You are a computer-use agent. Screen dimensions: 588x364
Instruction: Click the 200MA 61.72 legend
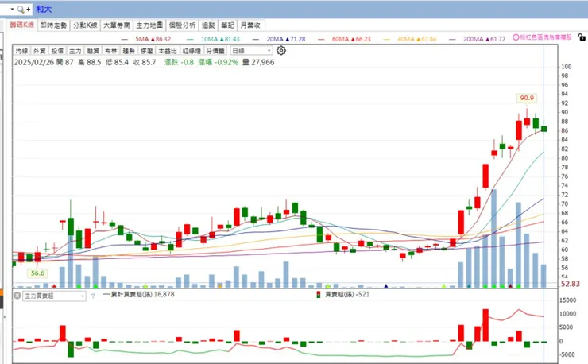tap(478, 39)
